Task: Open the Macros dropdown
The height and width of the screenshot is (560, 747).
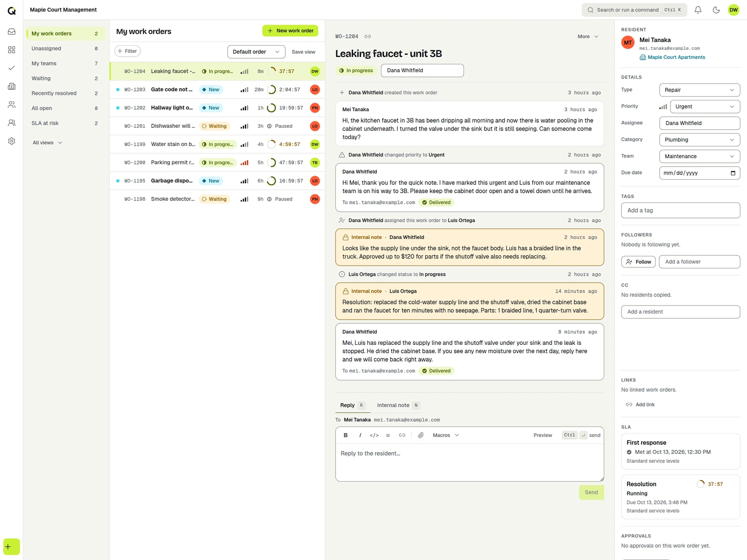Action: pyautogui.click(x=446, y=435)
